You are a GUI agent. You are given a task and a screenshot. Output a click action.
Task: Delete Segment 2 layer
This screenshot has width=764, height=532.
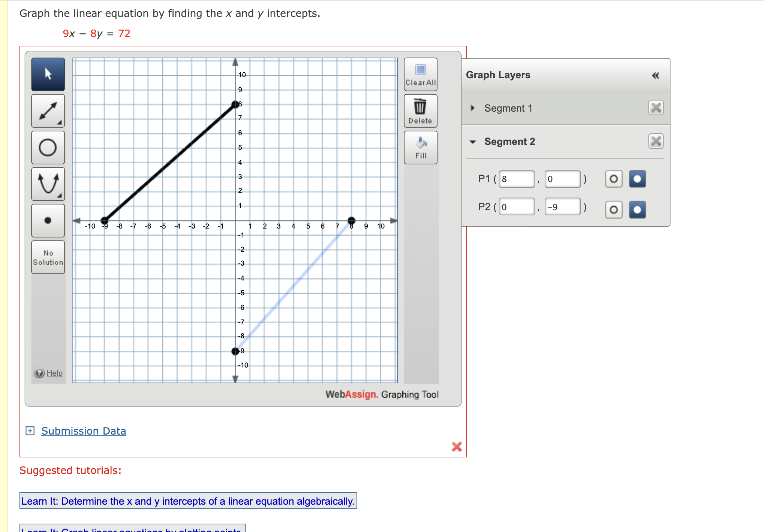point(656,141)
